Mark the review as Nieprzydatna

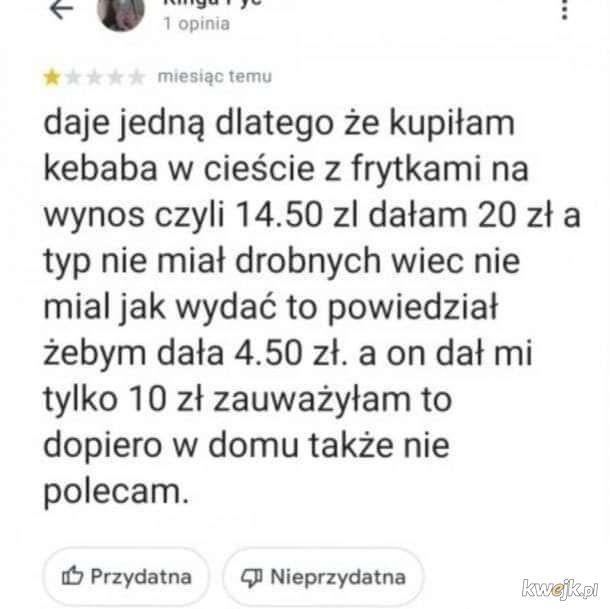[x=323, y=577]
